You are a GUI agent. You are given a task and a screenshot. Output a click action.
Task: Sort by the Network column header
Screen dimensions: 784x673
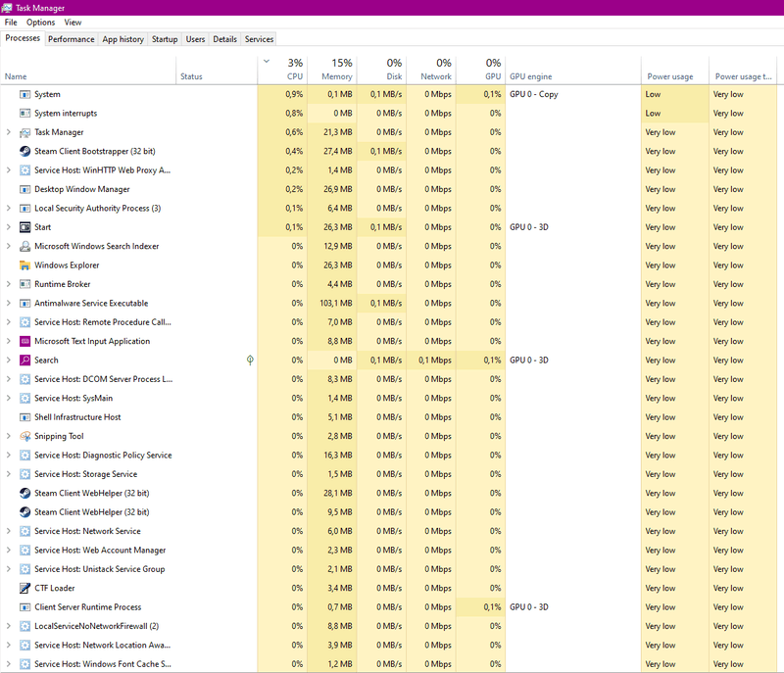click(431, 70)
